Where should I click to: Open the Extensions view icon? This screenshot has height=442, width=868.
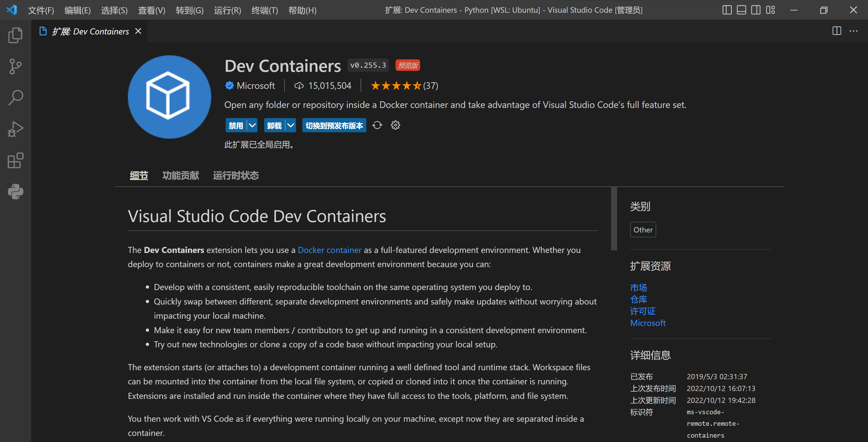click(x=15, y=160)
